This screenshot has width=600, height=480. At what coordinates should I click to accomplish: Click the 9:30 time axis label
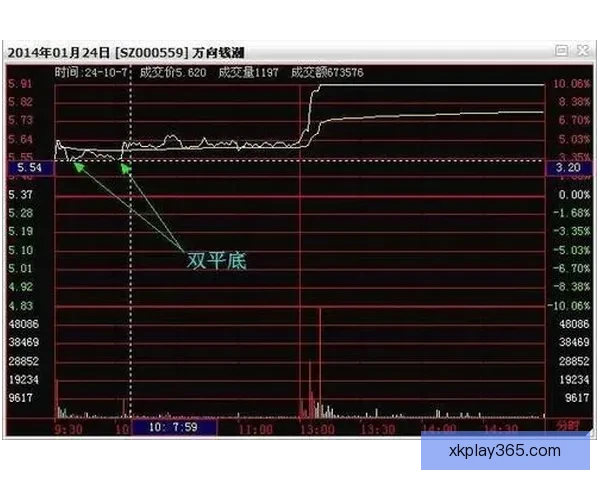pos(68,429)
